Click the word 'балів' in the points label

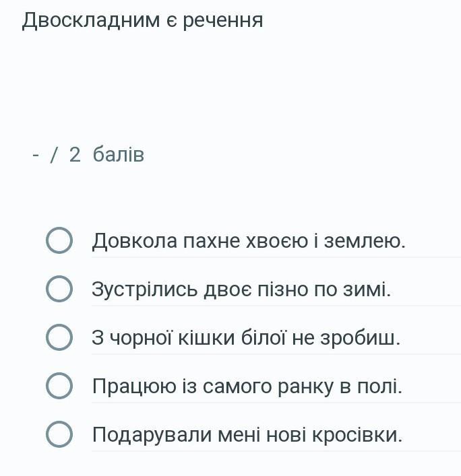tap(119, 155)
